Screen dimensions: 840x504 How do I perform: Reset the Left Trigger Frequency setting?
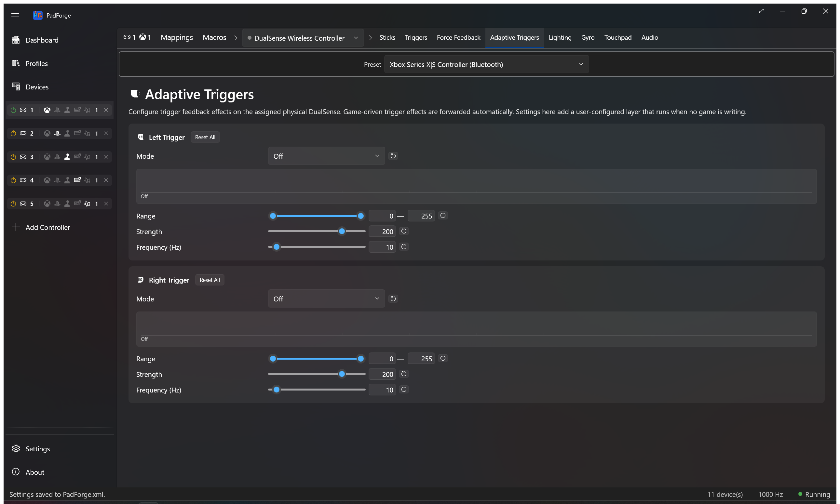[x=404, y=247]
